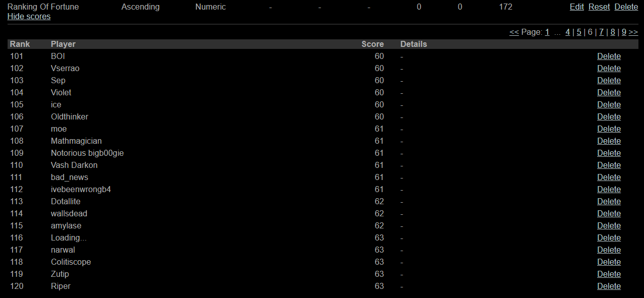
Task: Open page 4 of the scores
Action: click(568, 32)
